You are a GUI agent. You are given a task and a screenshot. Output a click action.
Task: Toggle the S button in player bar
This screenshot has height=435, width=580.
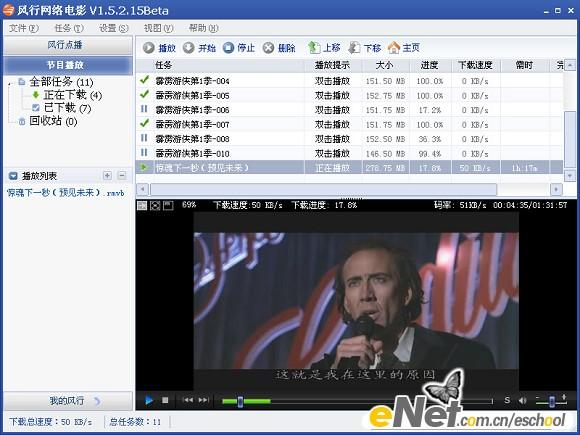(507, 400)
